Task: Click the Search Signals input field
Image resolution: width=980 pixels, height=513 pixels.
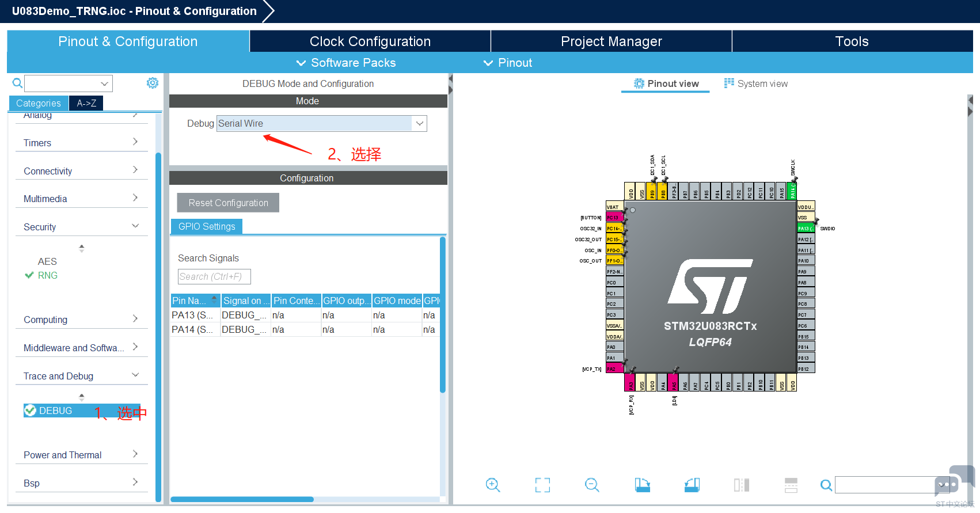Action: [x=214, y=276]
